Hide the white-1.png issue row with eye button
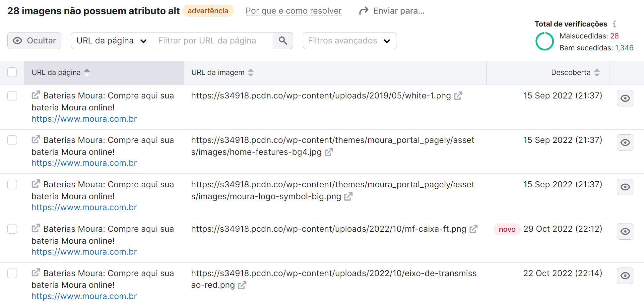Screen dimensions: 644x305 [x=625, y=98]
